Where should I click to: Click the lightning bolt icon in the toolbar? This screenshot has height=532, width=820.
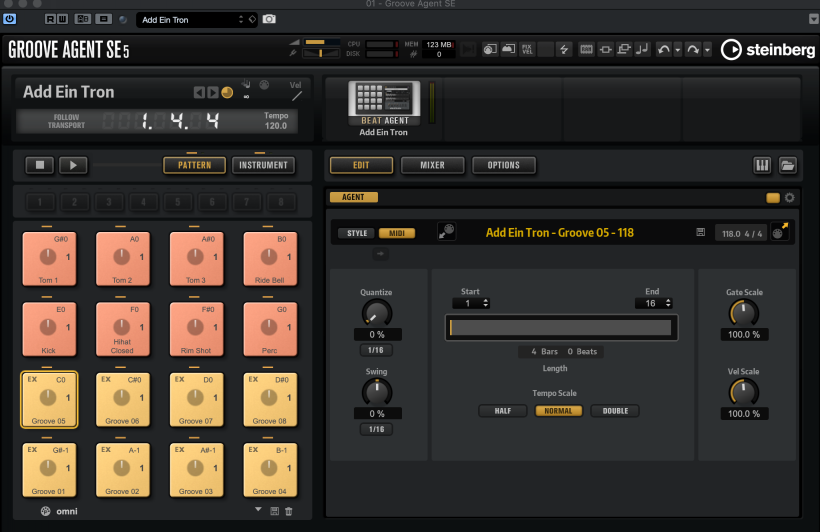tap(564, 50)
